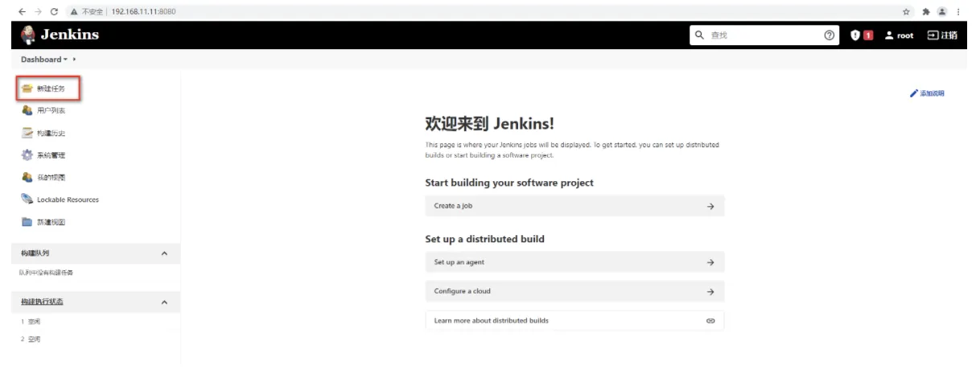
Task: Select executor 2 空闲 row
Action: [x=32, y=340]
